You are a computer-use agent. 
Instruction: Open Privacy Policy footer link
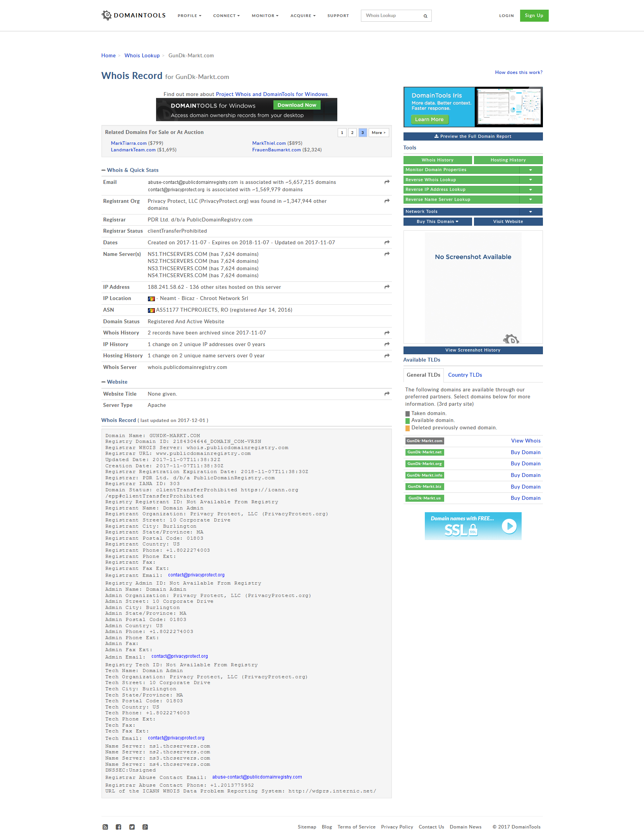(397, 827)
